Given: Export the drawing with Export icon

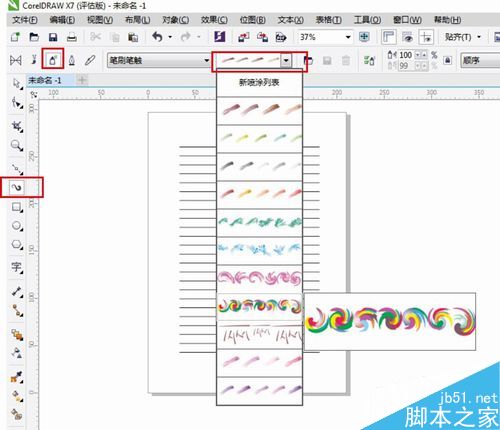Looking at the screenshot, I should [262, 37].
